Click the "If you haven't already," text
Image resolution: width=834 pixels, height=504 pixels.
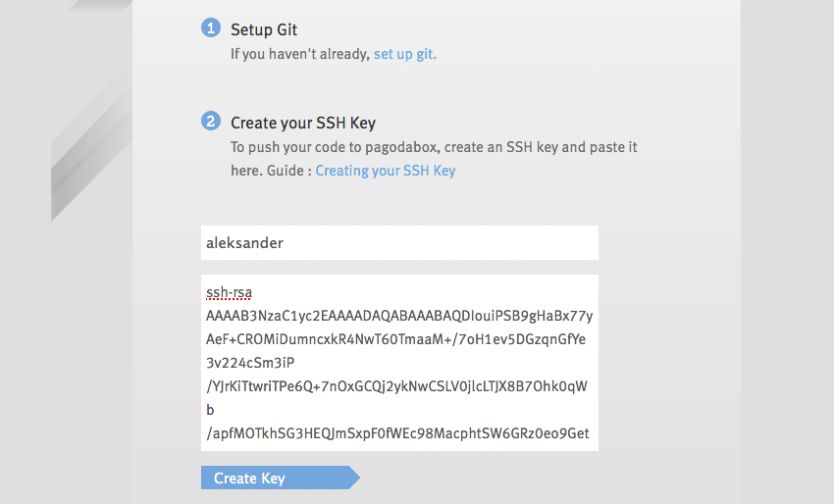click(x=299, y=54)
